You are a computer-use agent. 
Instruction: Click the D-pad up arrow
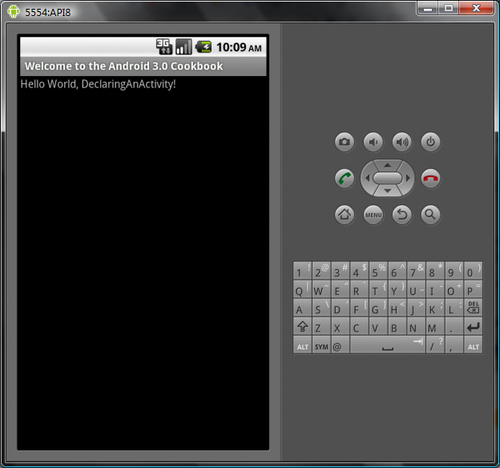point(387,165)
